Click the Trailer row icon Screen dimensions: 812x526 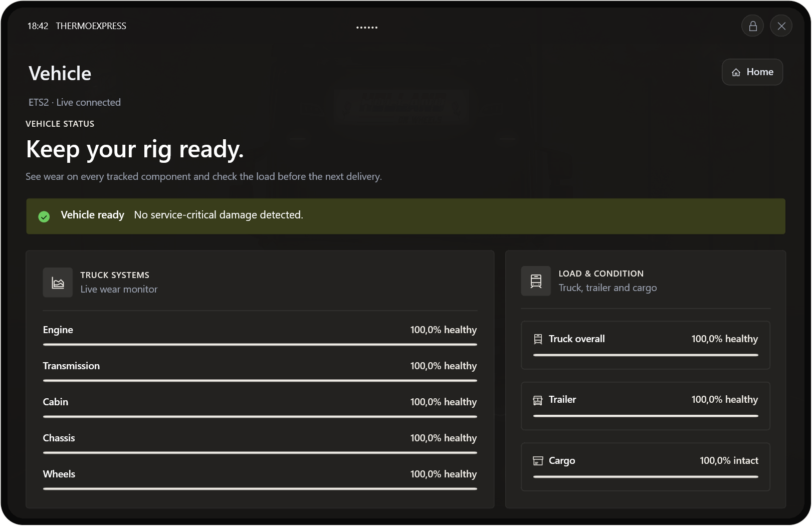pyautogui.click(x=538, y=400)
